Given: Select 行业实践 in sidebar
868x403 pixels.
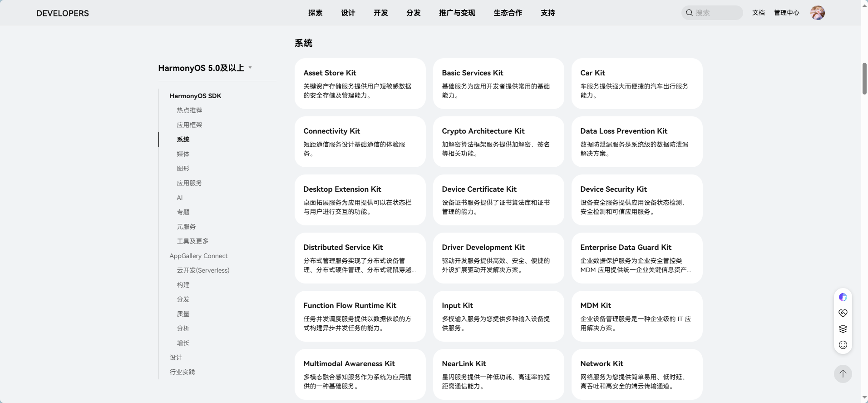Looking at the screenshot, I should [182, 372].
